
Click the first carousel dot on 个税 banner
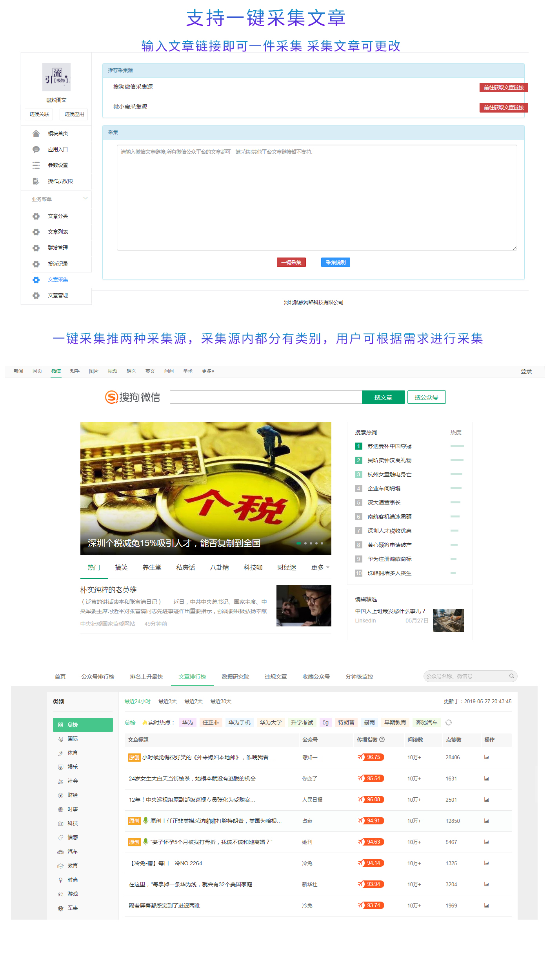pos(299,543)
